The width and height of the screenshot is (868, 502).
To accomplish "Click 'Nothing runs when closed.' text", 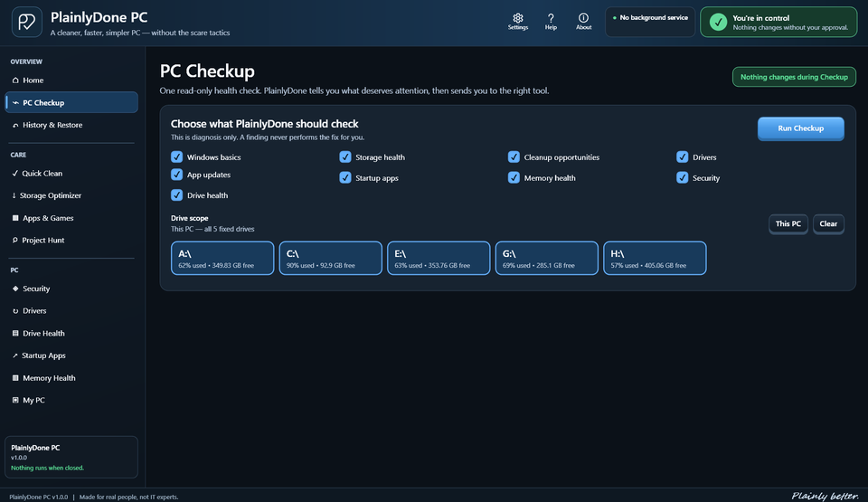I will pyautogui.click(x=48, y=468).
